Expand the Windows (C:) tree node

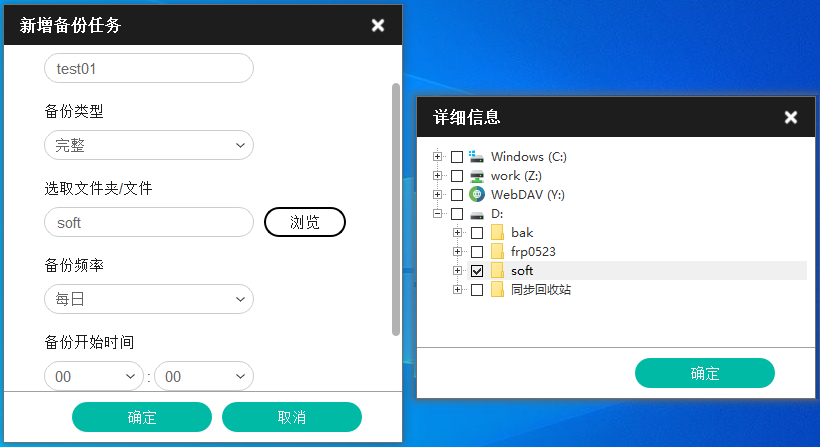437,156
